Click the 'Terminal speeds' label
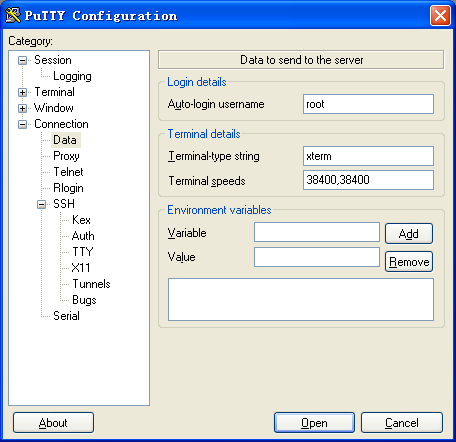Viewport: 456px width, 442px height. click(207, 181)
